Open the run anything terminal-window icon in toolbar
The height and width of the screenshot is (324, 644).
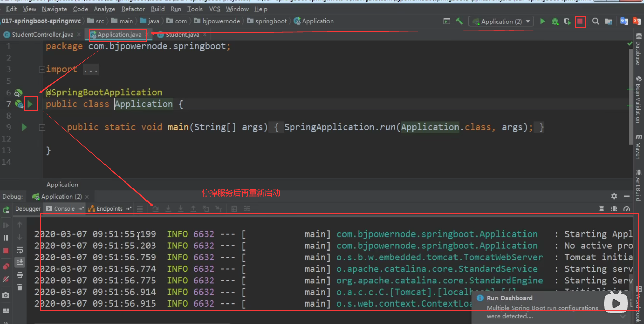coord(447,21)
